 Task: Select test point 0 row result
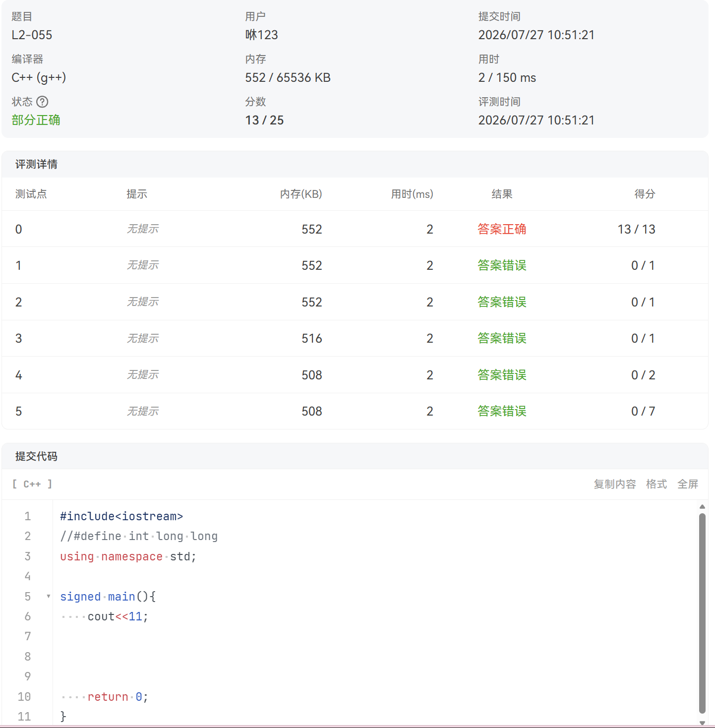pyautogui.click(x=502, y=229)
